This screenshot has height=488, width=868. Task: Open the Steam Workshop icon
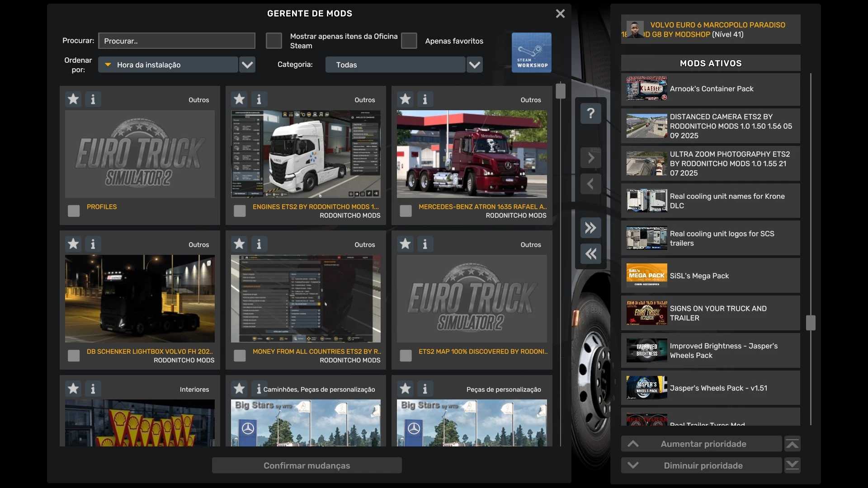[x=531, y=52]
